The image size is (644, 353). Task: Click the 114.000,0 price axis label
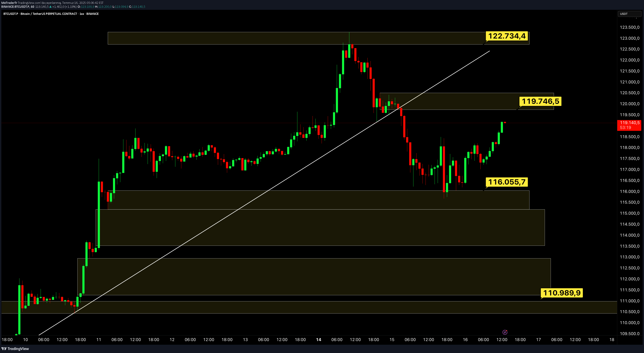click(630, 235)
